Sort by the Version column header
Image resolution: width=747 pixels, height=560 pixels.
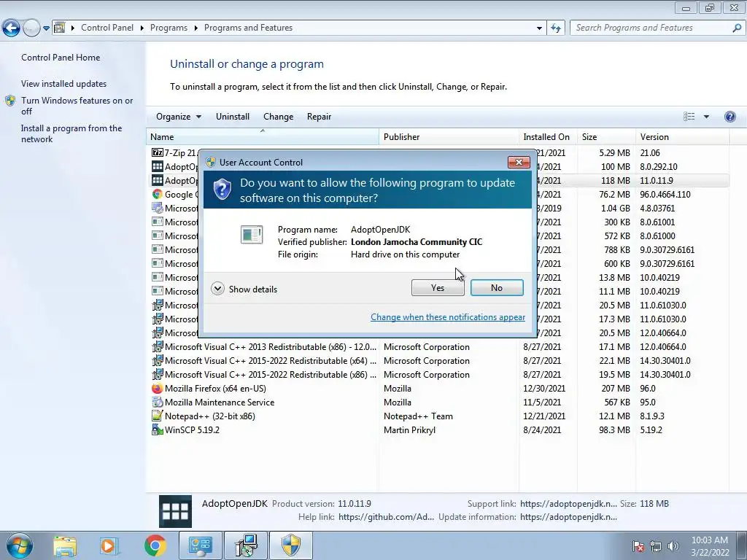[682, 136]
